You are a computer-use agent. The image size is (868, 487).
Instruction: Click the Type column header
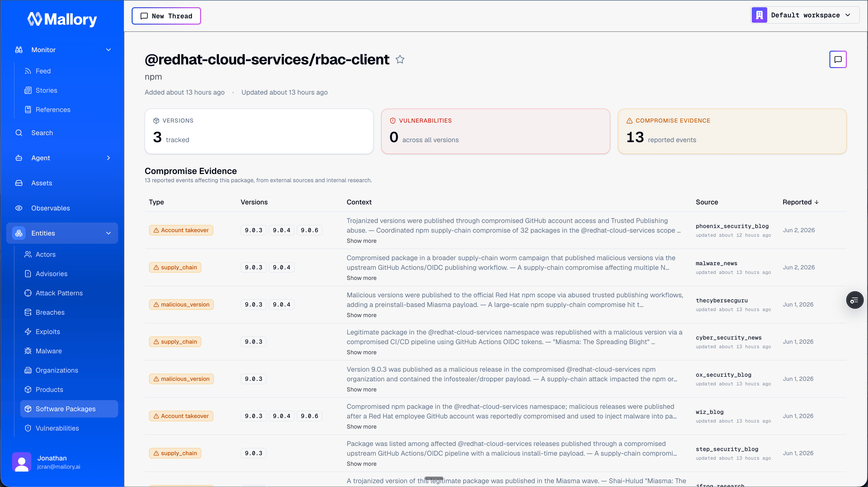156,202
